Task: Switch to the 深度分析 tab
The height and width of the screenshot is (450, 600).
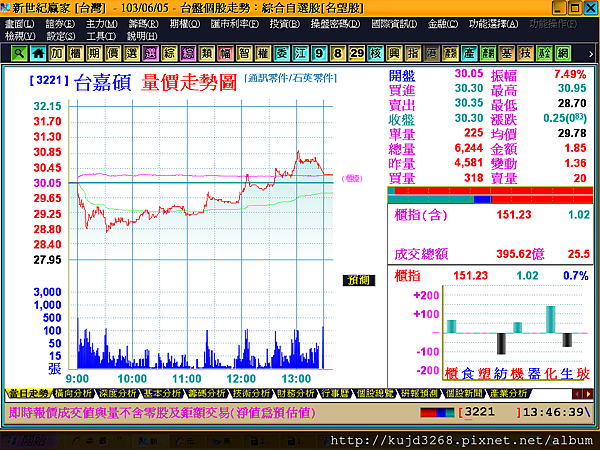Action: tap(117, 393)
